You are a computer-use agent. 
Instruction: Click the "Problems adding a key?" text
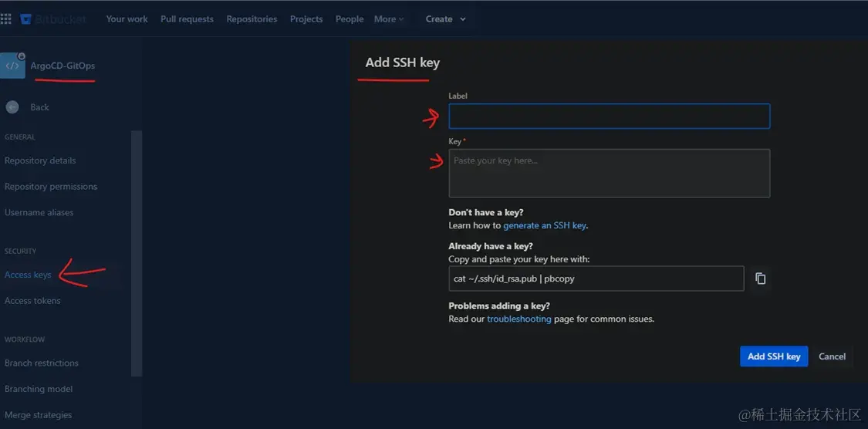point(499,306)
